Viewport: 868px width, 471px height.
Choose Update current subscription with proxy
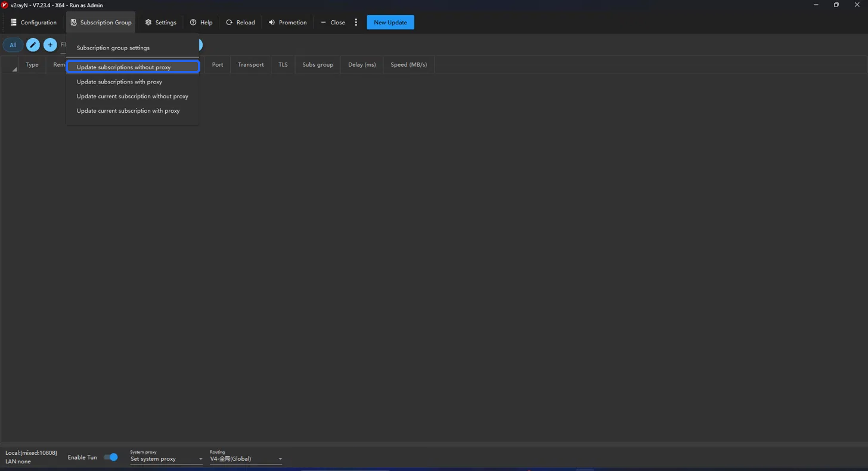coord(132,111)
